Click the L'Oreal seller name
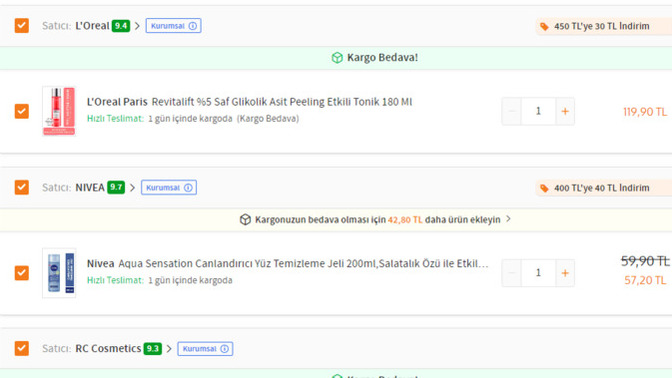 pos(92,26)
